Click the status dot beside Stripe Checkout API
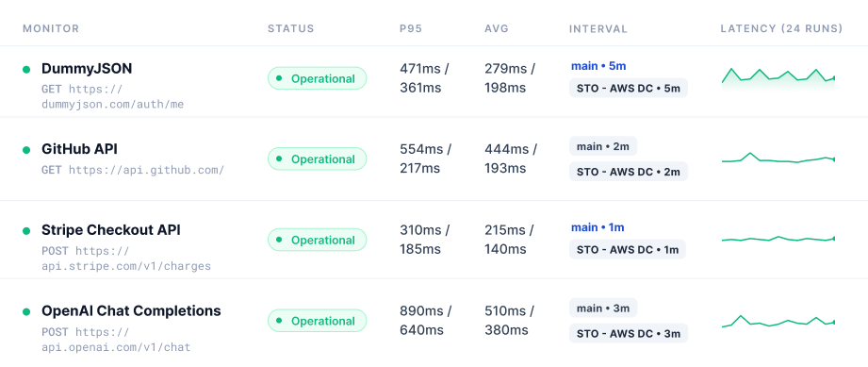Viewport: 868px width, 367px height. 26,230
